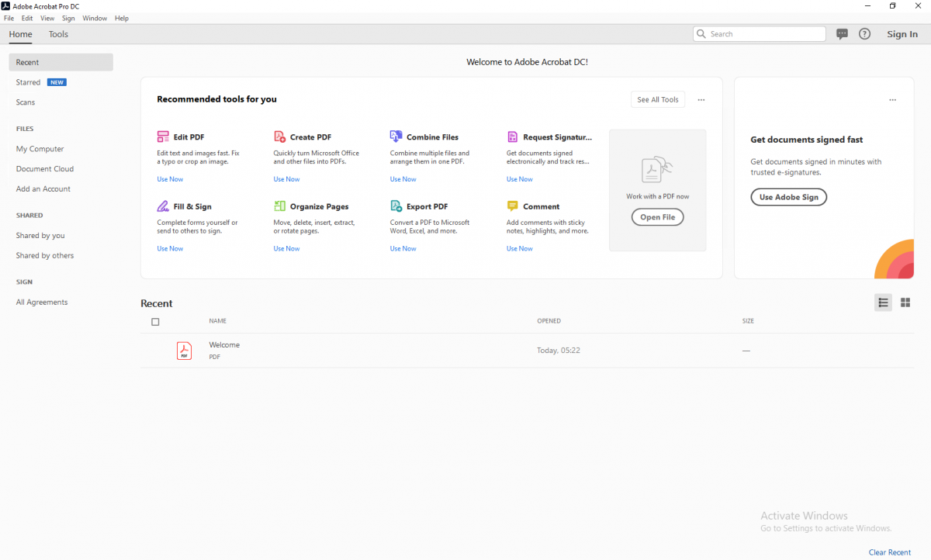The width and height of the screenshot is (931, 560).
Task: Click the Export PDF icon
Action: point(396,206)
